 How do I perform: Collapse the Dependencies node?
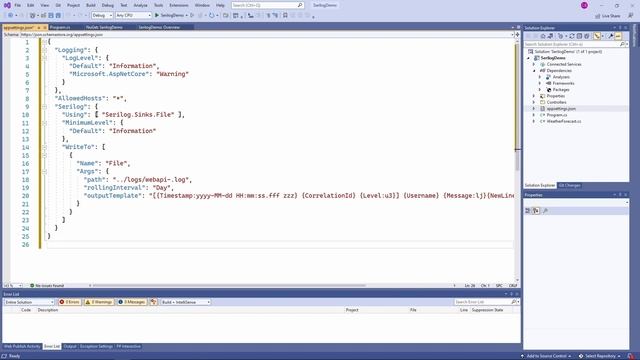point(533,71)
